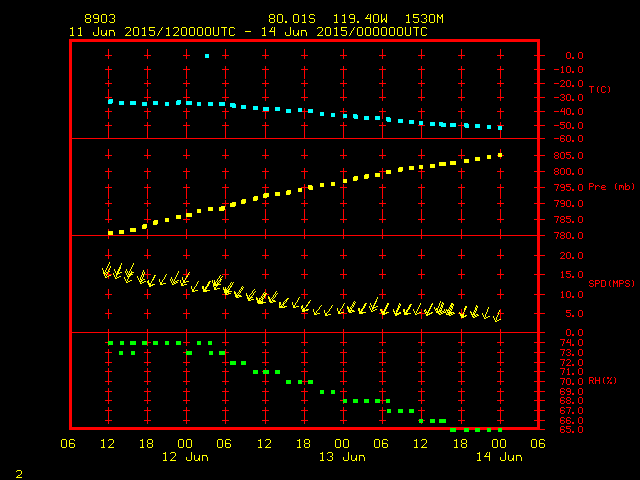640x480 pixels.
Task: Click the 68.0 humidity tick value
Action: 571,401
